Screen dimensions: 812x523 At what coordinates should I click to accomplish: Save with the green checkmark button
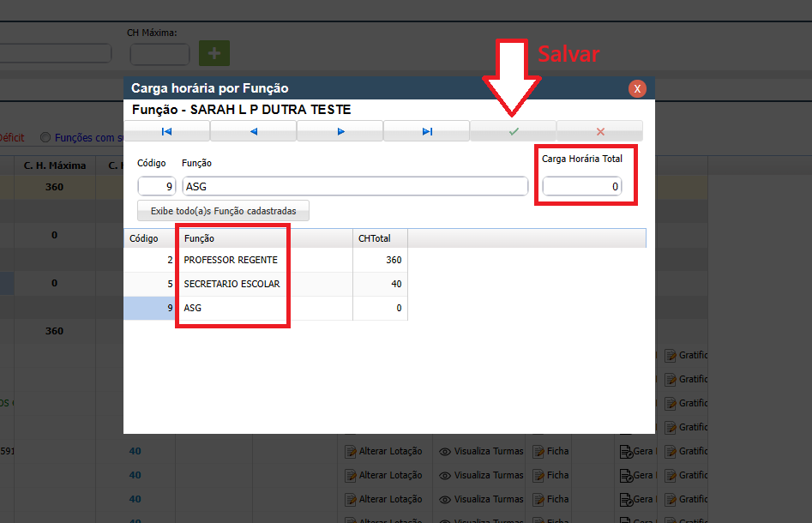[x=513, y=131]
